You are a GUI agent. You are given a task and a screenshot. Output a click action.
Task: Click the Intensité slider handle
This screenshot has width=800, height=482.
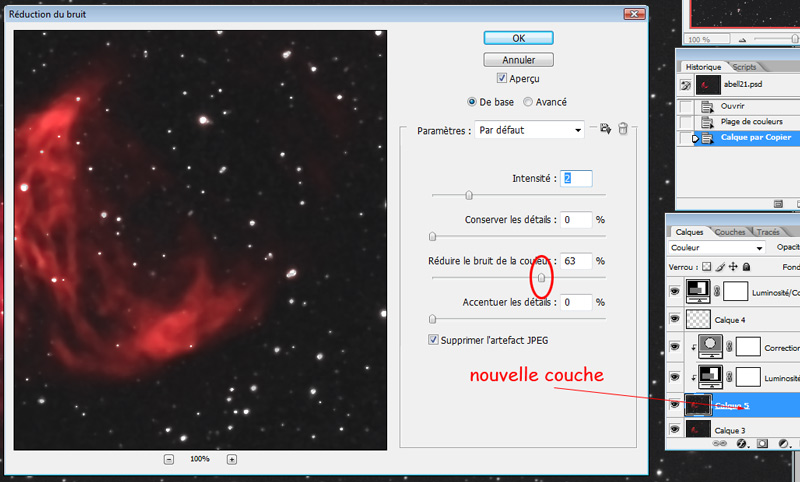click(x=469, y=195)
